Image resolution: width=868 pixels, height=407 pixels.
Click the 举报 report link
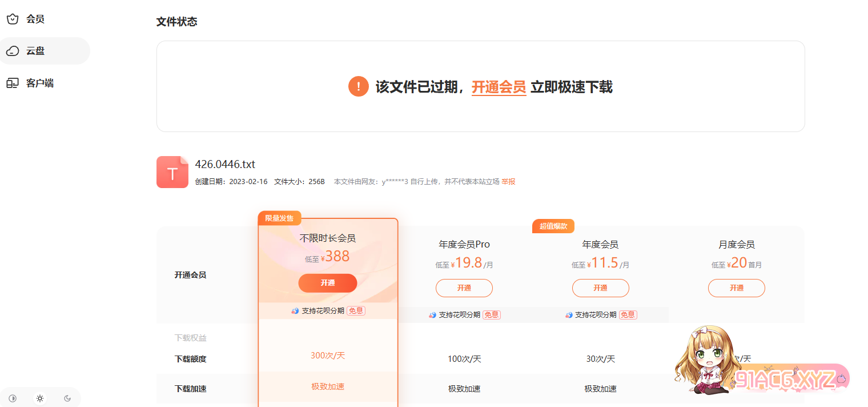point(508,182)
